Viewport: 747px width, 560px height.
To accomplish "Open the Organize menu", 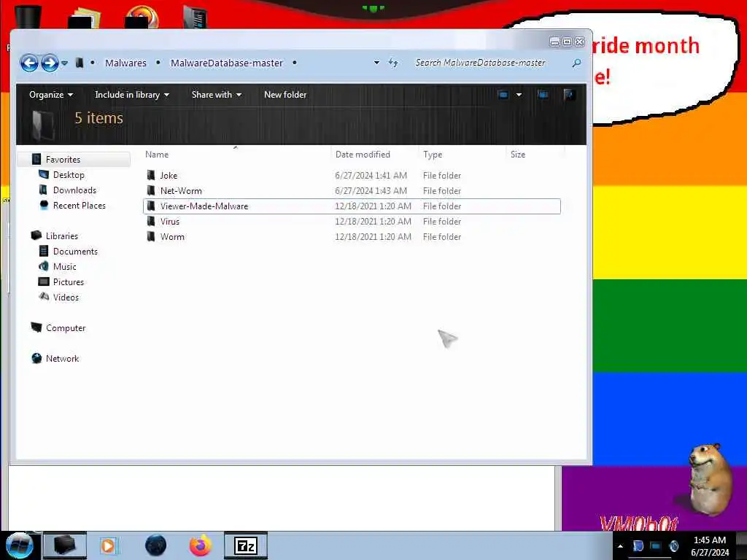I will (51, 95).
